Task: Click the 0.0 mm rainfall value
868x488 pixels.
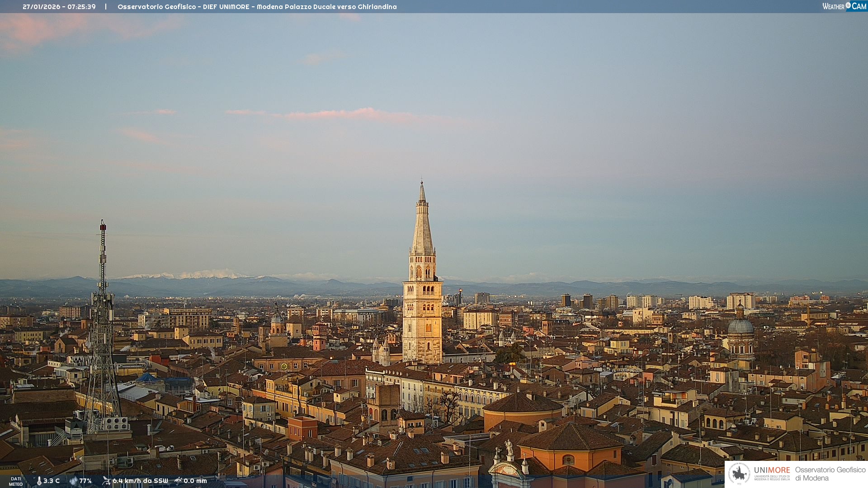Action: (x=195, y=481)
